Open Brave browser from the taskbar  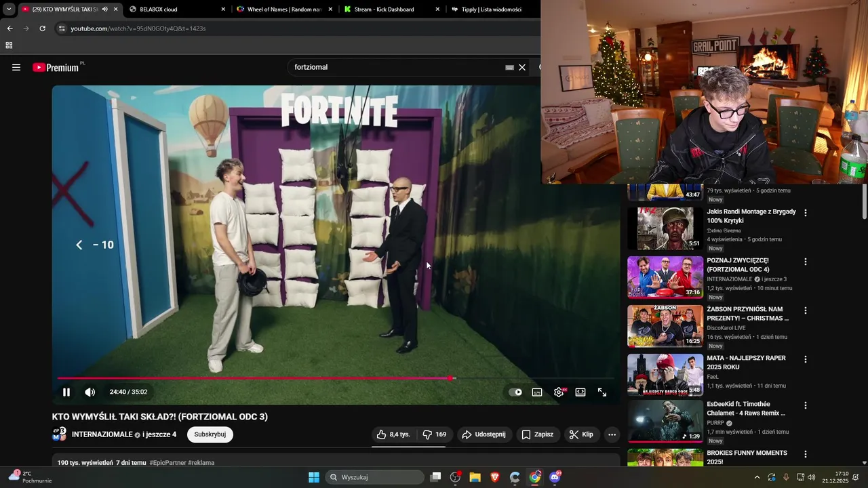click(495, 477)
